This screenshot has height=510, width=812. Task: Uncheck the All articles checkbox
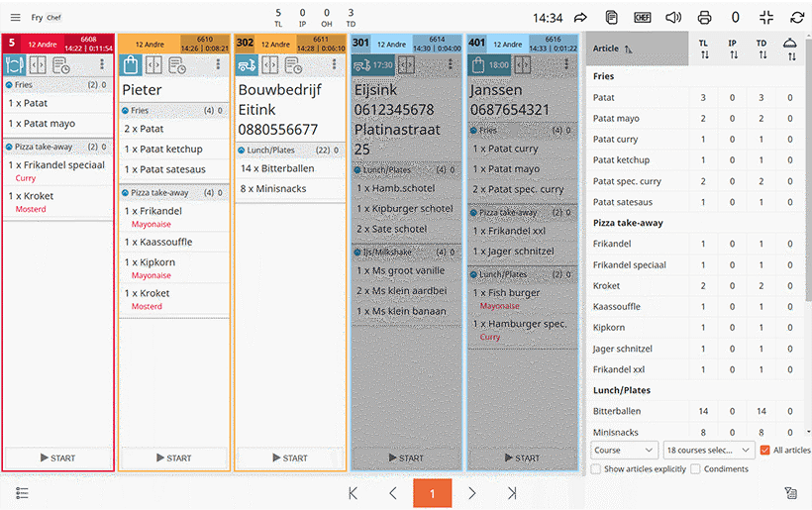764,451
